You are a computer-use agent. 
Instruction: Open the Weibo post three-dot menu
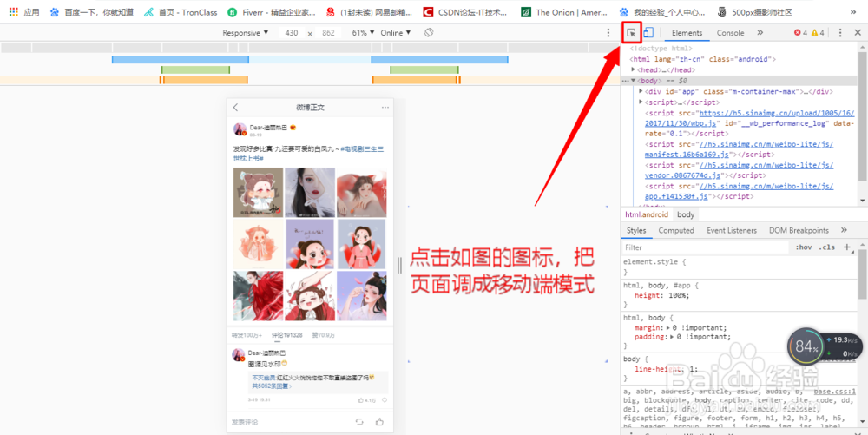coord(385,108)
